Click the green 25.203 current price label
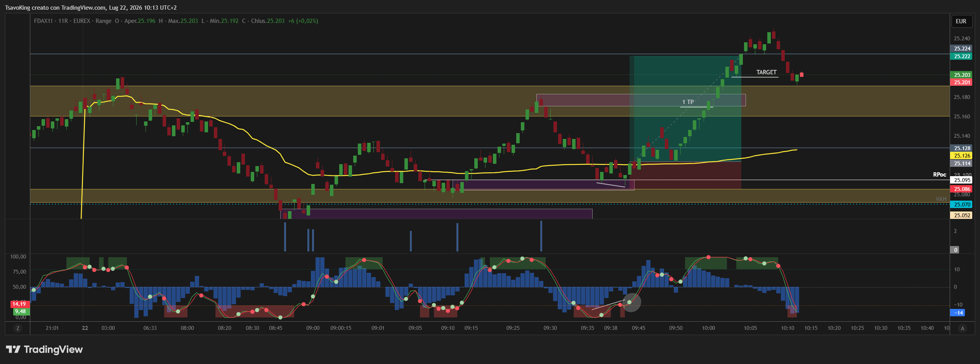980x364 pixels. 962,75
